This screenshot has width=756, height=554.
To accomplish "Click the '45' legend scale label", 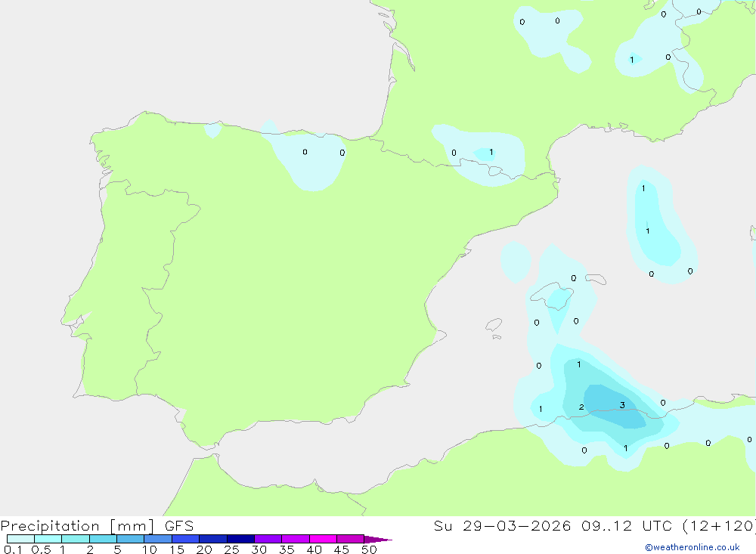I will 342,549.
